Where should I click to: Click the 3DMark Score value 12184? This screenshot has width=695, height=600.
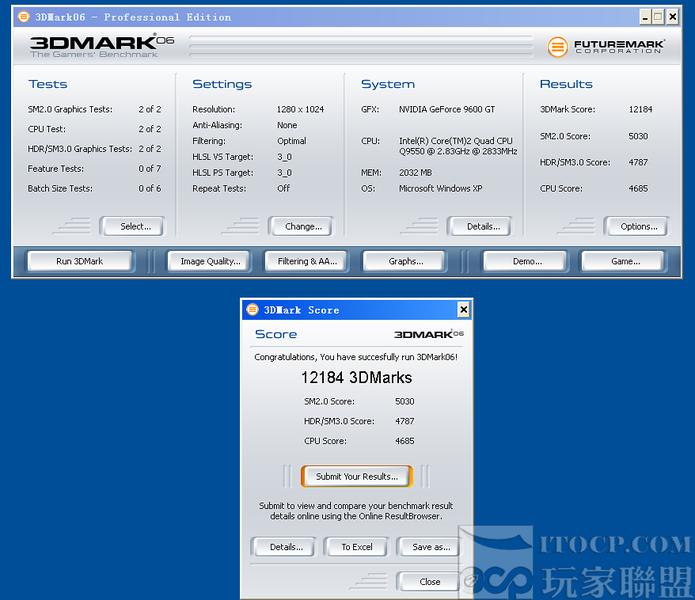coord(640,109)
